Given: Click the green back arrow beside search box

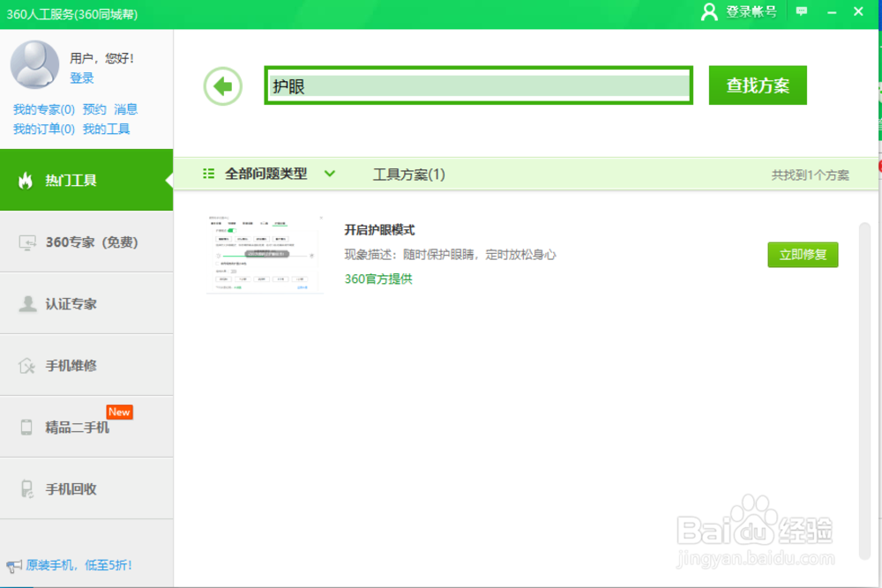Looking at the screenshot, I should pyautogui.click(x=222, y=85).
